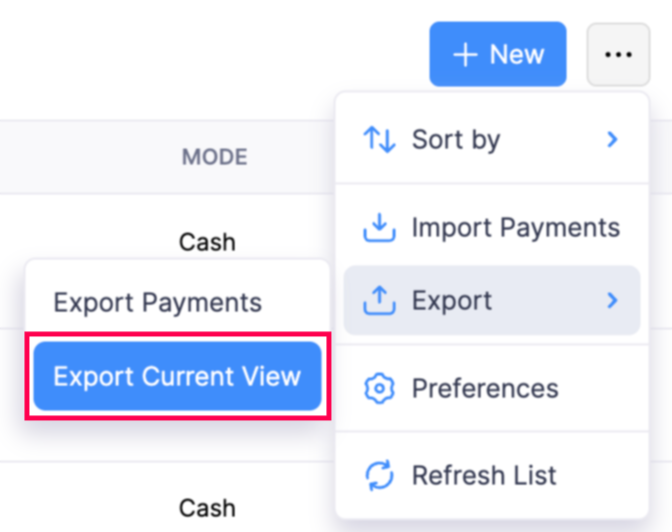Viewport: 672px width, 532px height.
Task: Expand the Export submenu chevron
Action: (612, 300)
